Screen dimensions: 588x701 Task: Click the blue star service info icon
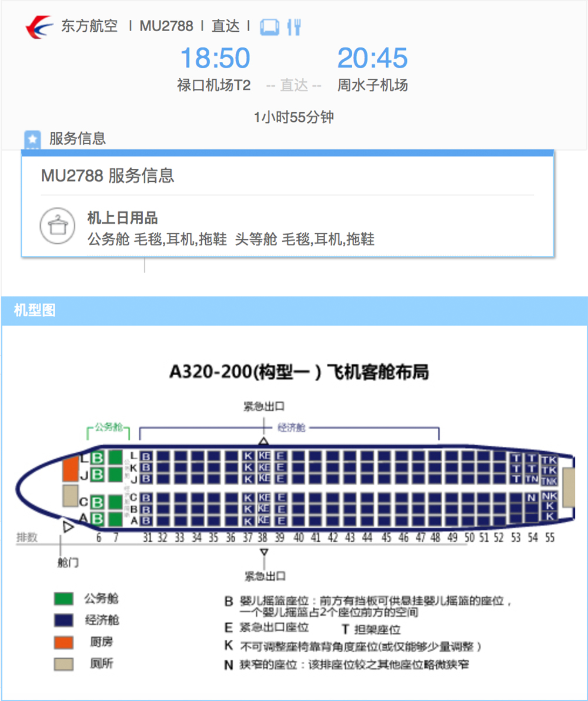pyautogui.click(x=32, y=139)
